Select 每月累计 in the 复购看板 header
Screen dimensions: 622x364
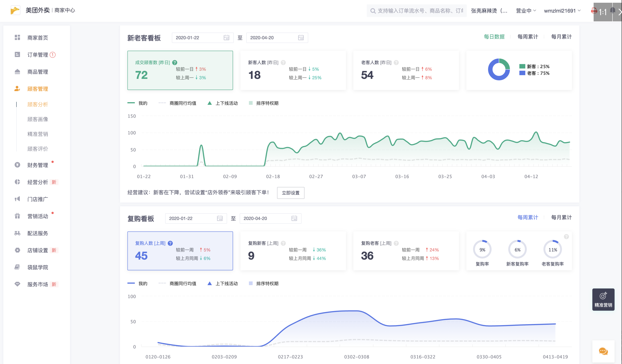click(561, 217)
